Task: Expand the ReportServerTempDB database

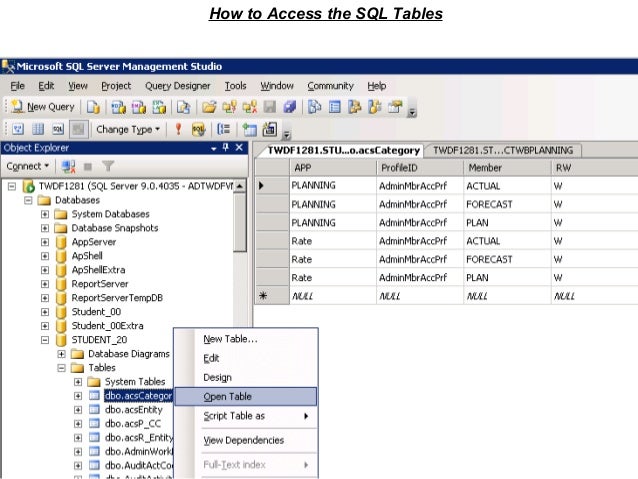Action: point(45,298)
